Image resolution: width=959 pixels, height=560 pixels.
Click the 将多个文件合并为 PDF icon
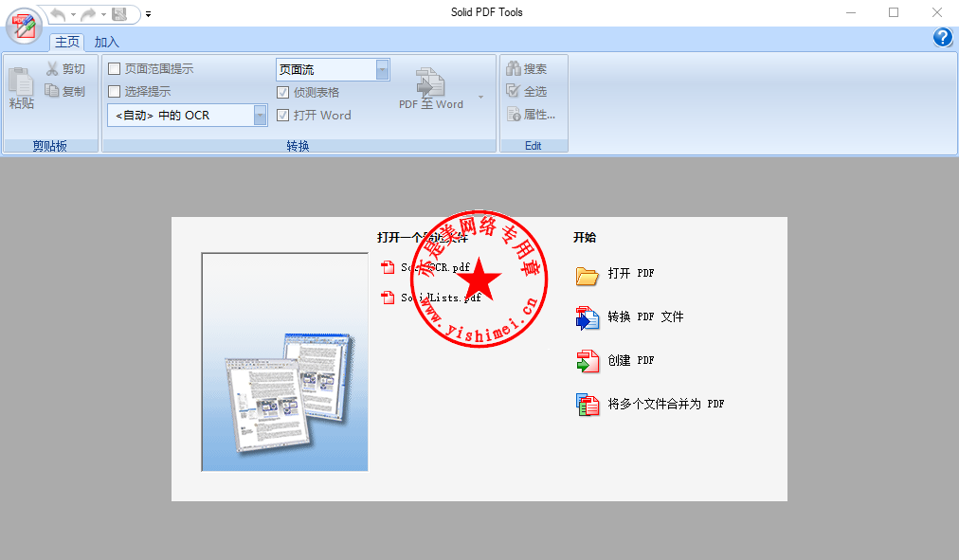tap(588, 405)
